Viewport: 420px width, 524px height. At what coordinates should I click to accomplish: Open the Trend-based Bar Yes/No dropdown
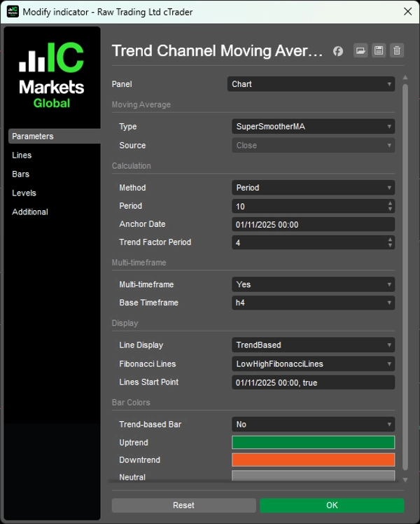click(x=313, y=425)
